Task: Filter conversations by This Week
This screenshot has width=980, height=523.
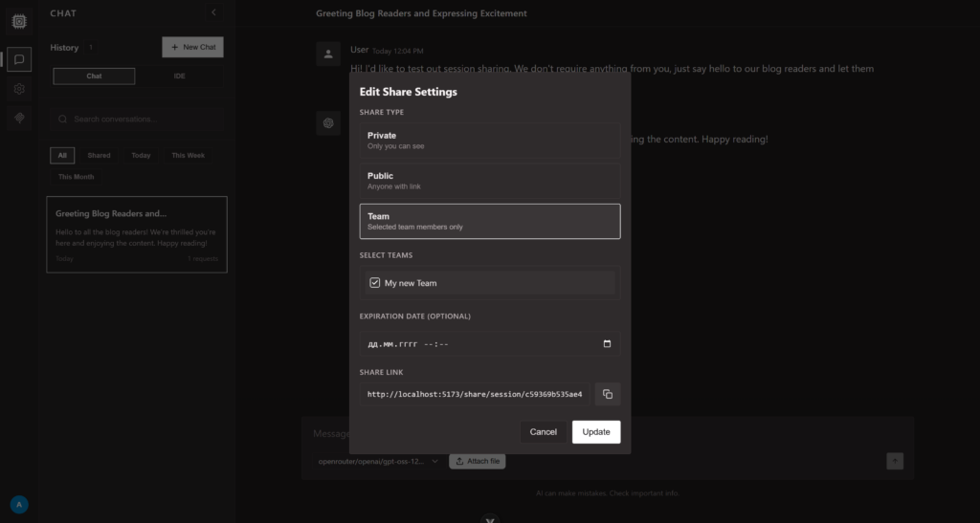Action: pyautogui.click(x=188, y=155)
